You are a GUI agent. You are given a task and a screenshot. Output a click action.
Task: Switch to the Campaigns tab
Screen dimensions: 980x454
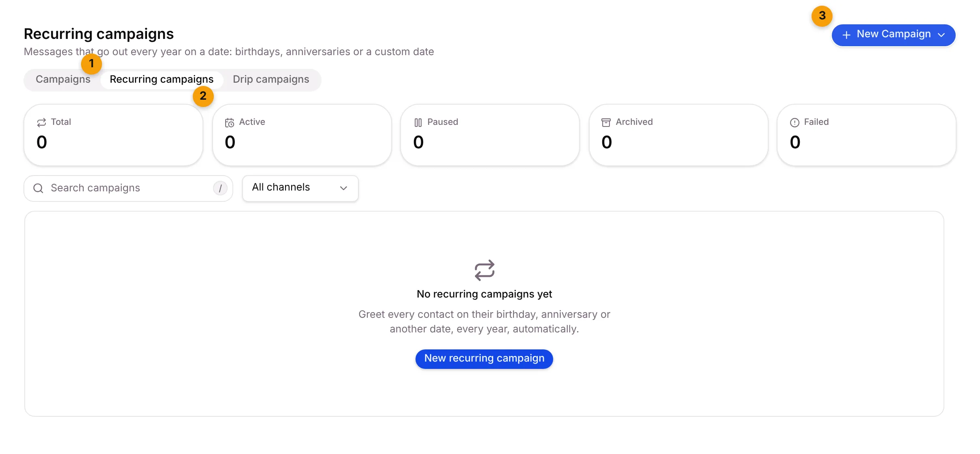coord(63,79)
